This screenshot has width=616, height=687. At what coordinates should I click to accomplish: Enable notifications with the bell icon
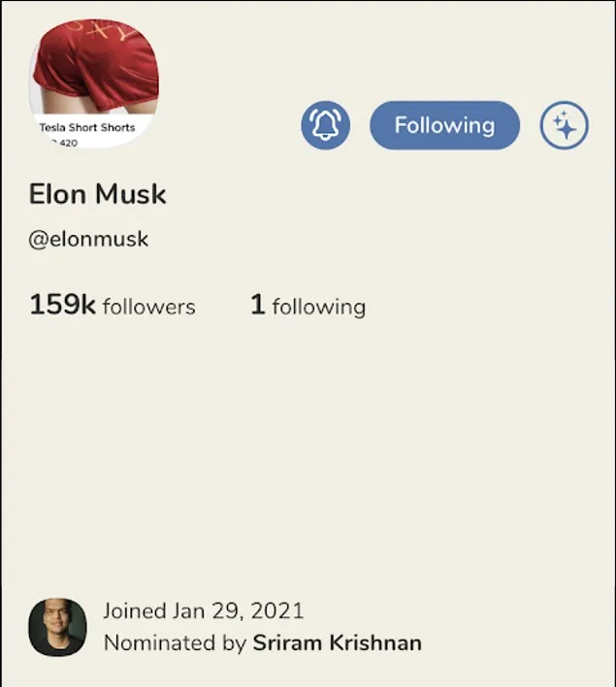(x=325, y=126)
